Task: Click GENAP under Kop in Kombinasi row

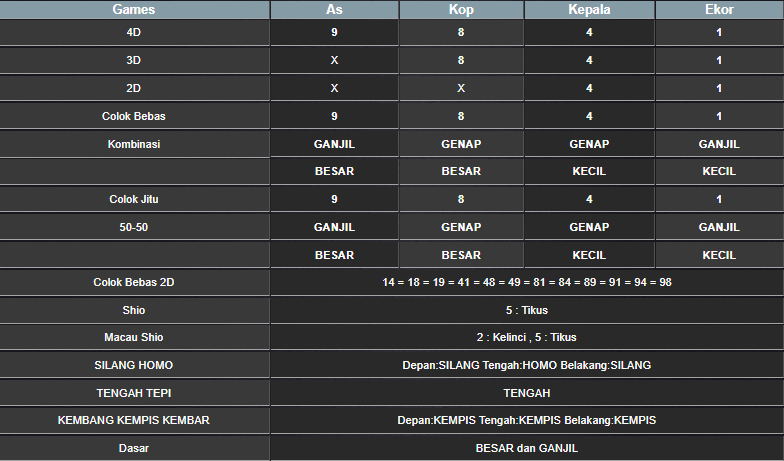Action: click(x=461, y=144)
